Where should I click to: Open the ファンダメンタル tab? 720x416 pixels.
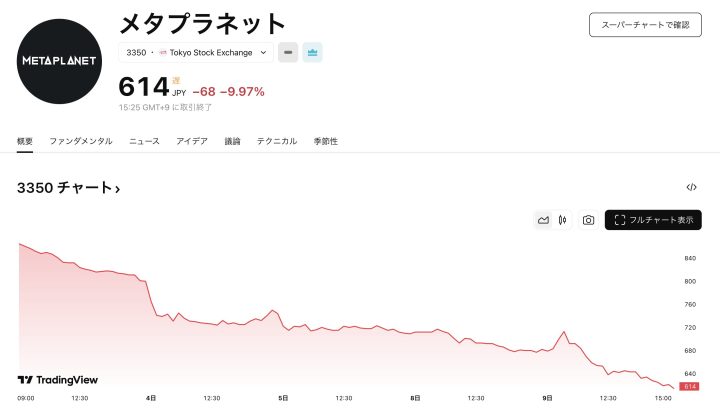[81, 142]
